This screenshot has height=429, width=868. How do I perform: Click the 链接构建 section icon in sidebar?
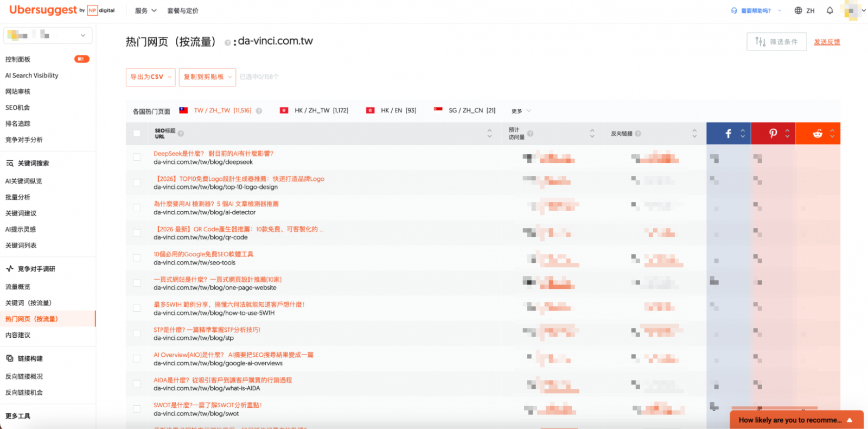(x=10, y=358)
